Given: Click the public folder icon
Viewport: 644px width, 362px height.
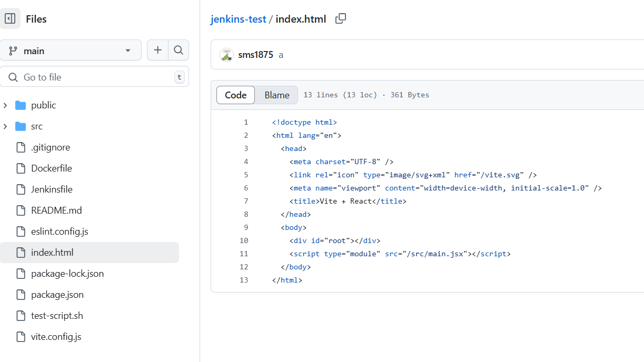Looking at the screenshot, I should (x=21, y=105).
